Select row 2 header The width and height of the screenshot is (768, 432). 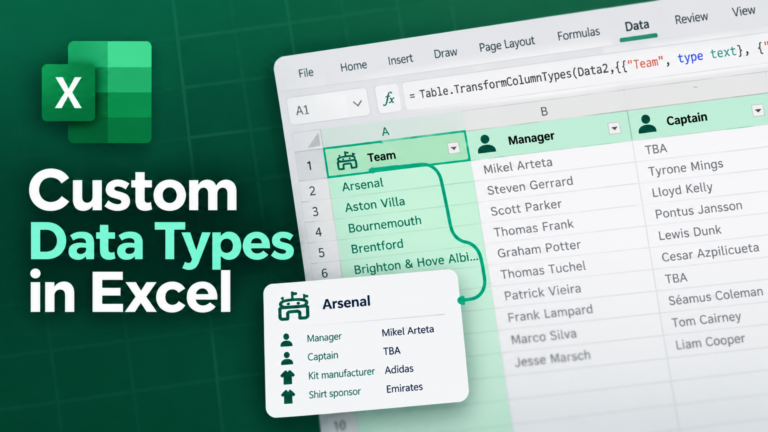312,190
